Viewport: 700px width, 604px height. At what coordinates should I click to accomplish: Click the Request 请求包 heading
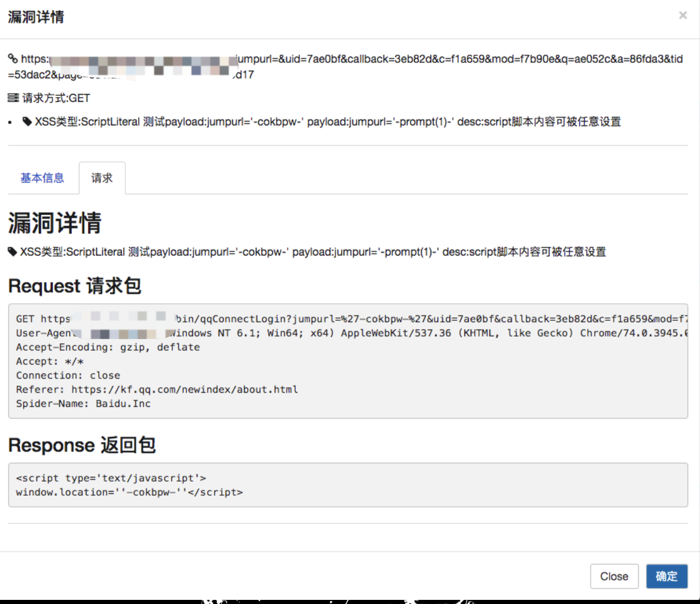(75, 286)
